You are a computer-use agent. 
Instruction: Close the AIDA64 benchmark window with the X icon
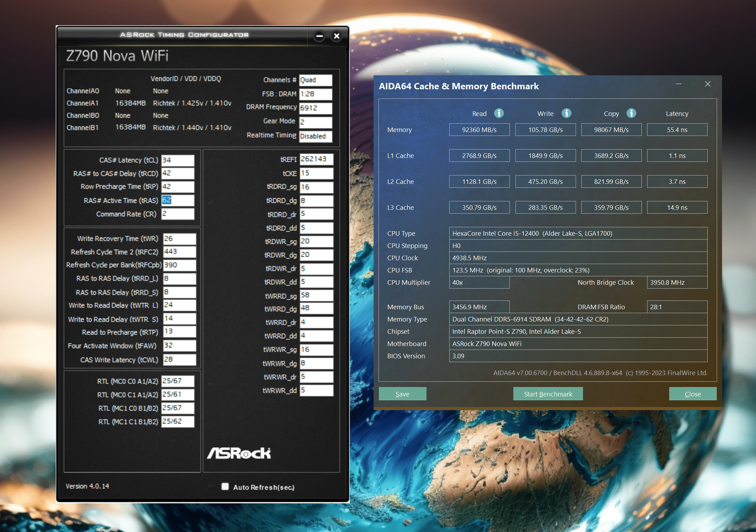click(x=708, y=84)
